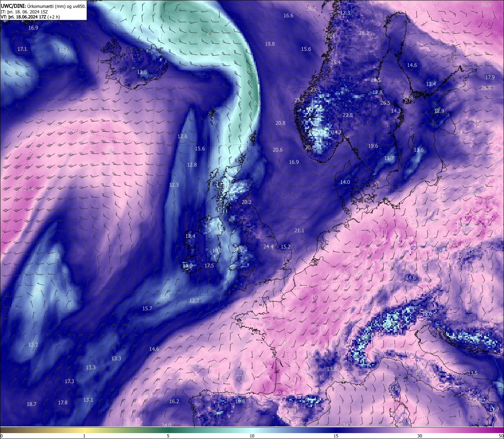
Task: Click the 35.9 value on the map
Action: point(486,5)
